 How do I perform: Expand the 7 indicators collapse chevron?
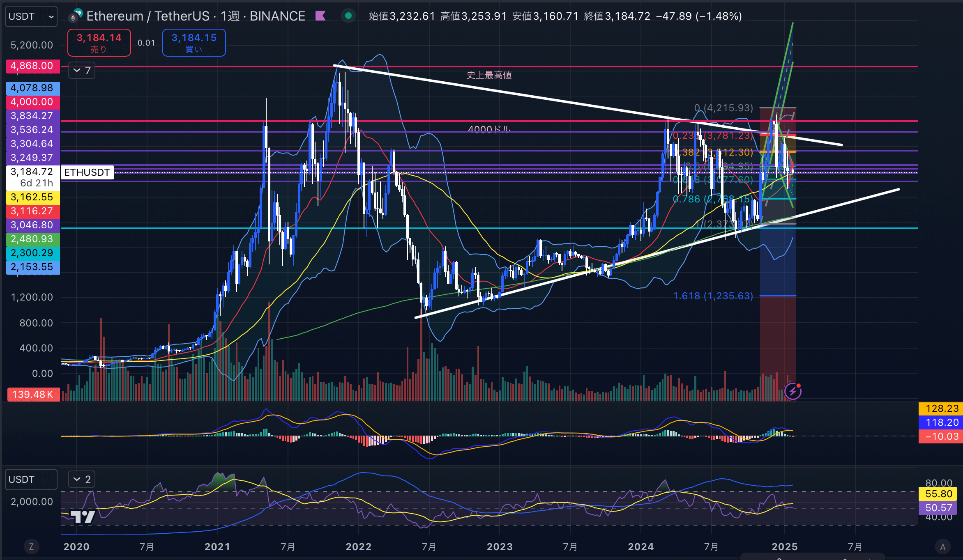[x=82, y=71]
